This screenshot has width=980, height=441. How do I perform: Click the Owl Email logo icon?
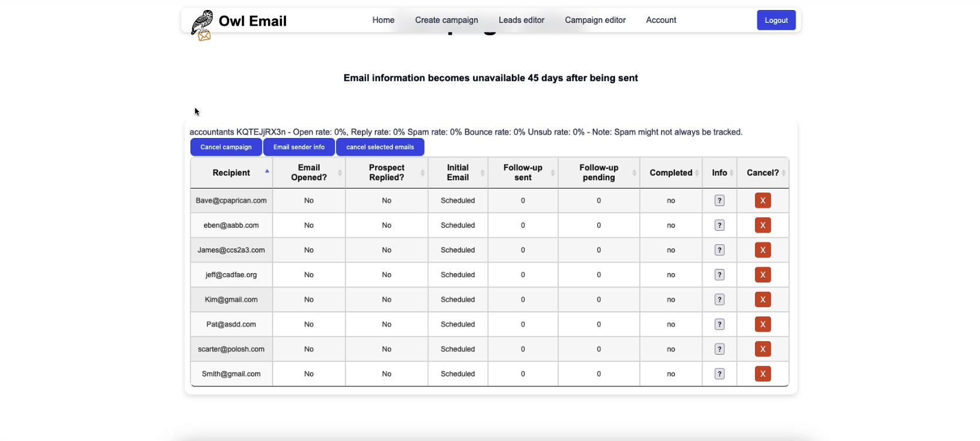tap(202, 25)
